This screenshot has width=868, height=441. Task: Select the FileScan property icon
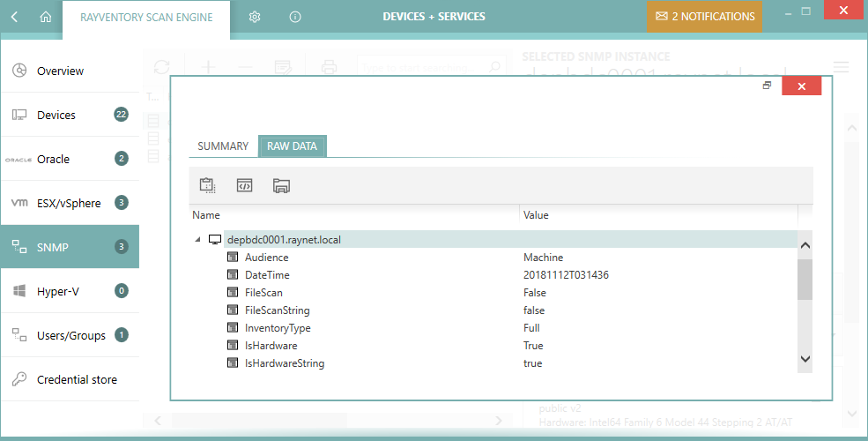pos(234,293)
